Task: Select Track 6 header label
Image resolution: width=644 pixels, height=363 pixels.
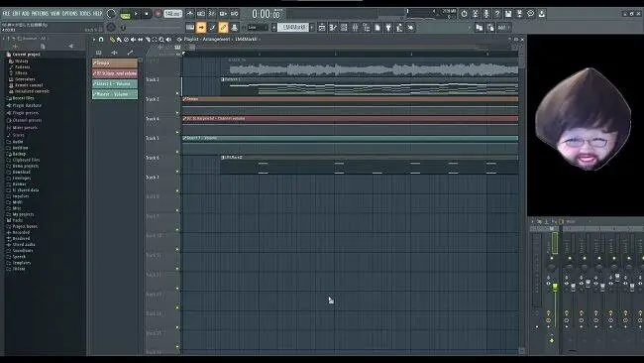Action: 153,158
